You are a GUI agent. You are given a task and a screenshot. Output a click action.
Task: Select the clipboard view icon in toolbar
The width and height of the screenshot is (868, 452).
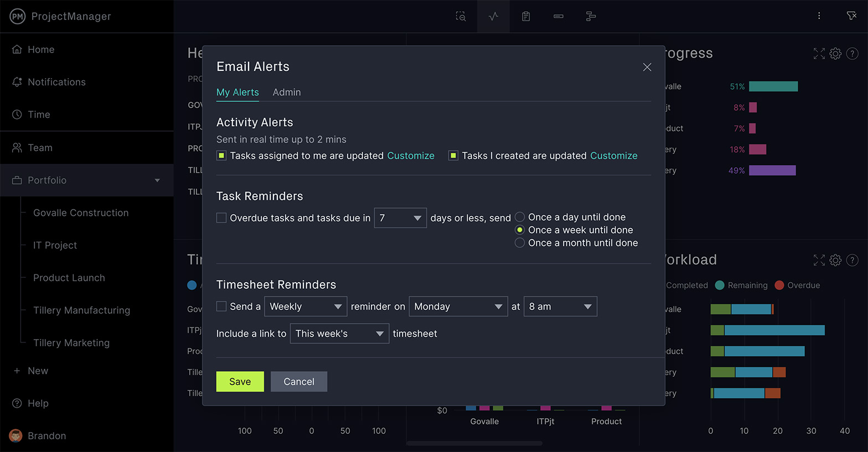click(526, 17)
